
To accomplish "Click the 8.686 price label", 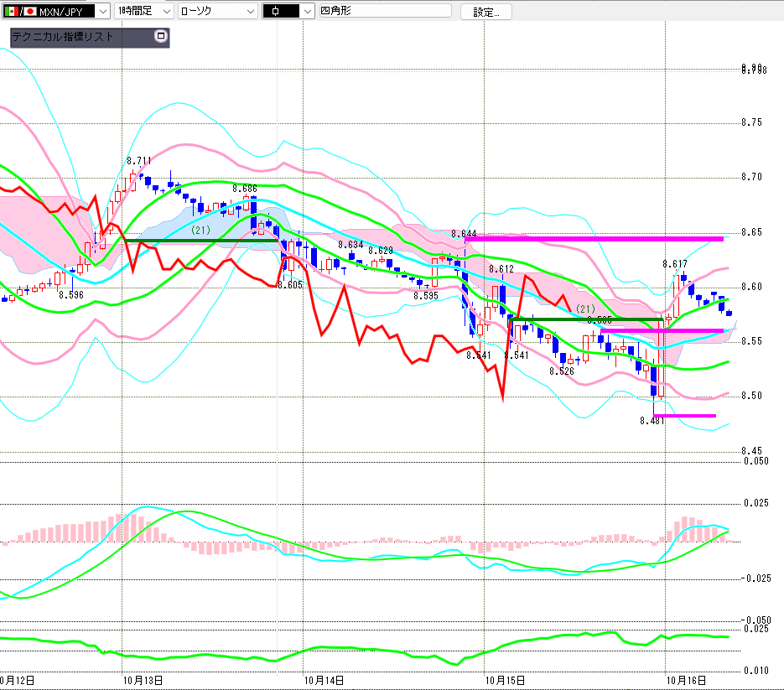I will point(245,189).
